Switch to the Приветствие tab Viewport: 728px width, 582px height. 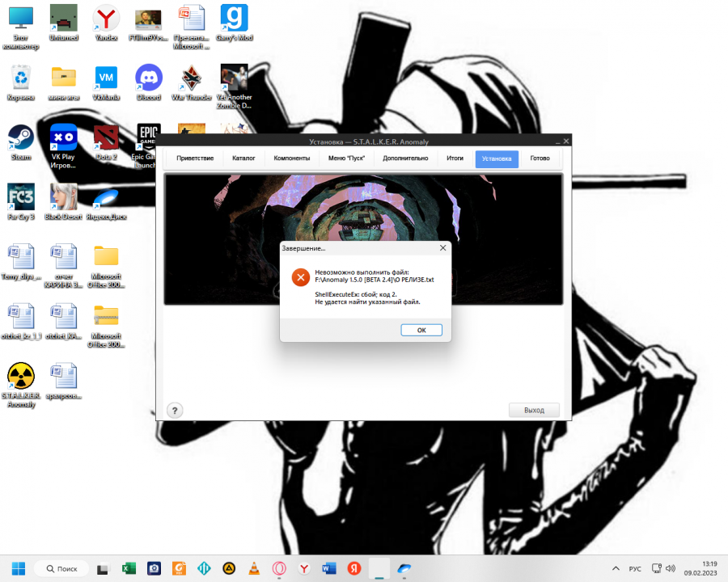(195, 158)
